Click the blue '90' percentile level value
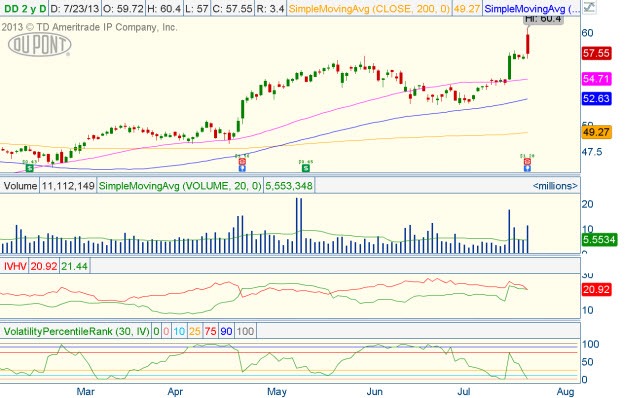Viewport: 625px width, 398px height. tap(226, 331)
